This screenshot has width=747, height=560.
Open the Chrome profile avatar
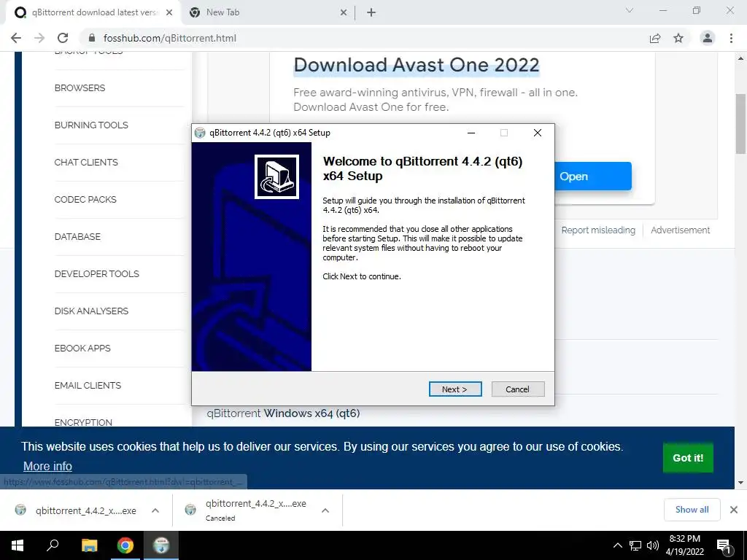coord(708,38)
